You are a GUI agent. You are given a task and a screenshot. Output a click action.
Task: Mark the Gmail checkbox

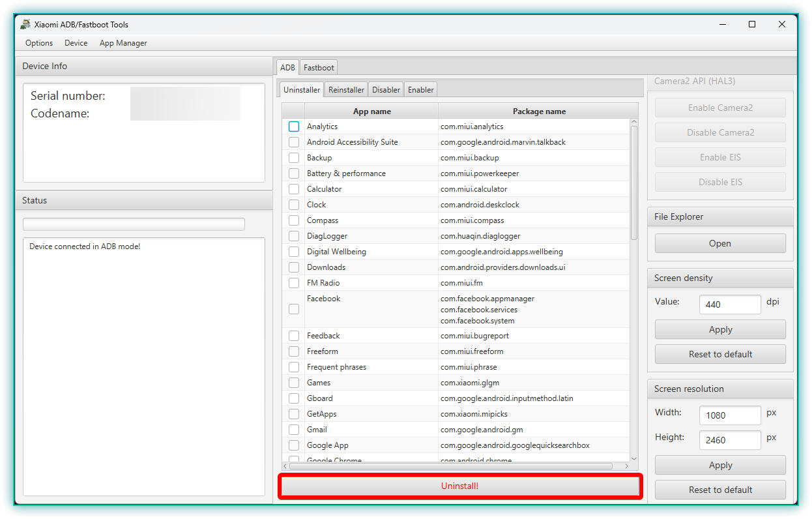(x=294, y=430)
